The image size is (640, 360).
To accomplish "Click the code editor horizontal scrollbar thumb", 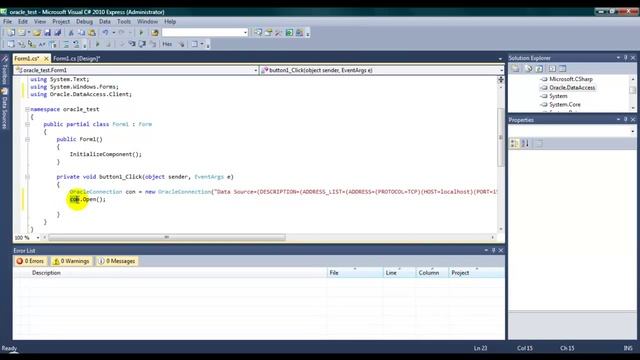I will pyautogui.click(x=167, y=237).
